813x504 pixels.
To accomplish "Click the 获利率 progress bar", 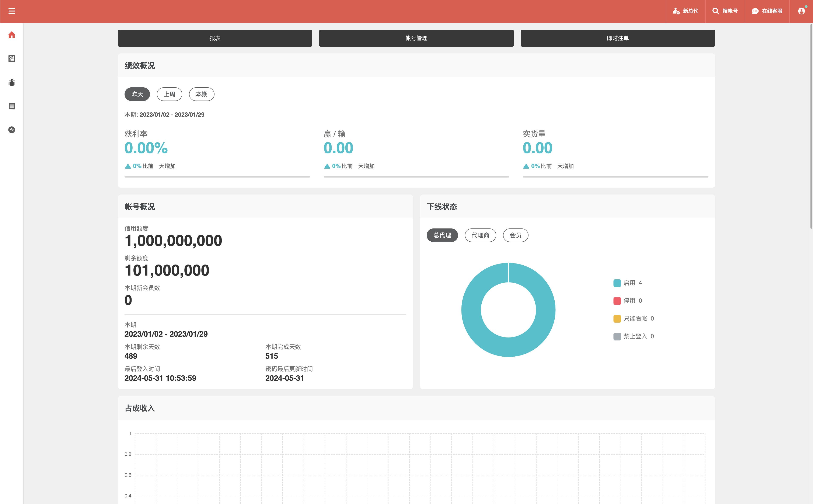I will click(x=217, y=177).
